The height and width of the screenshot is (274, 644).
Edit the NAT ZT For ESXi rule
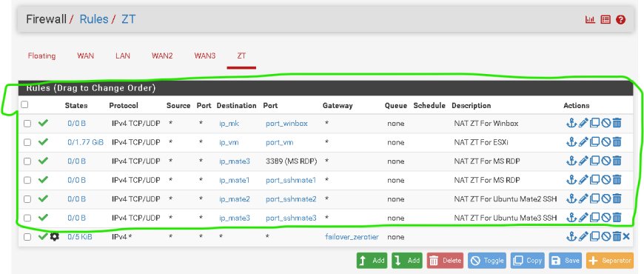(x=583, y=142)
